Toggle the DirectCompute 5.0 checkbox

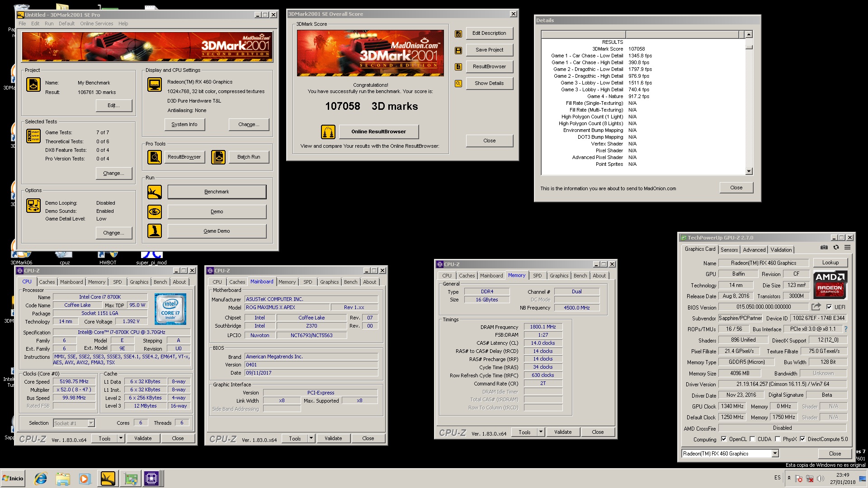[802, 439]
